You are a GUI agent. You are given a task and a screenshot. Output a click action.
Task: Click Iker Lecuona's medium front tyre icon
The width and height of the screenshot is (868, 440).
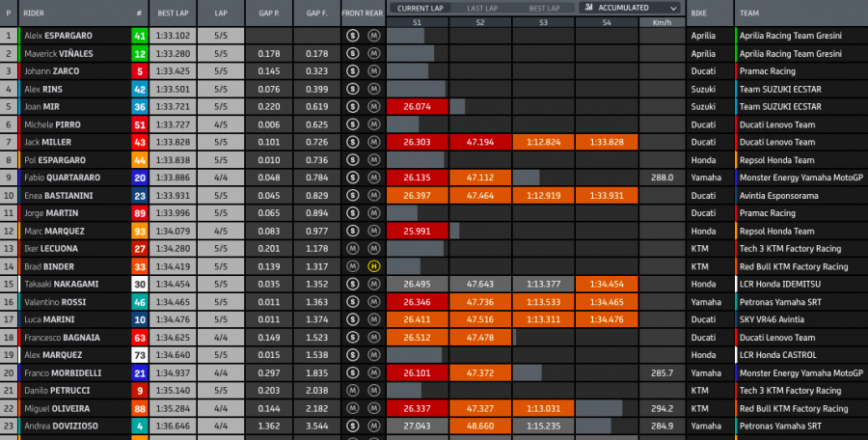[353, 248]
